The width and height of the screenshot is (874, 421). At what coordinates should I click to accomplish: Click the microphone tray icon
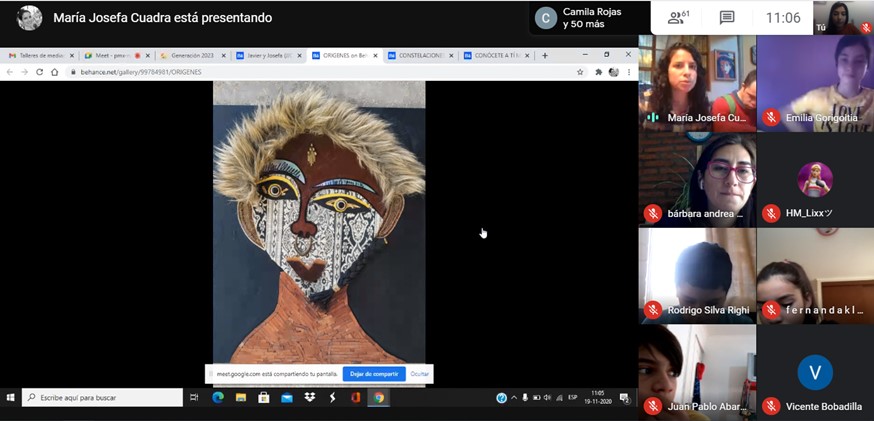(525, 398)
